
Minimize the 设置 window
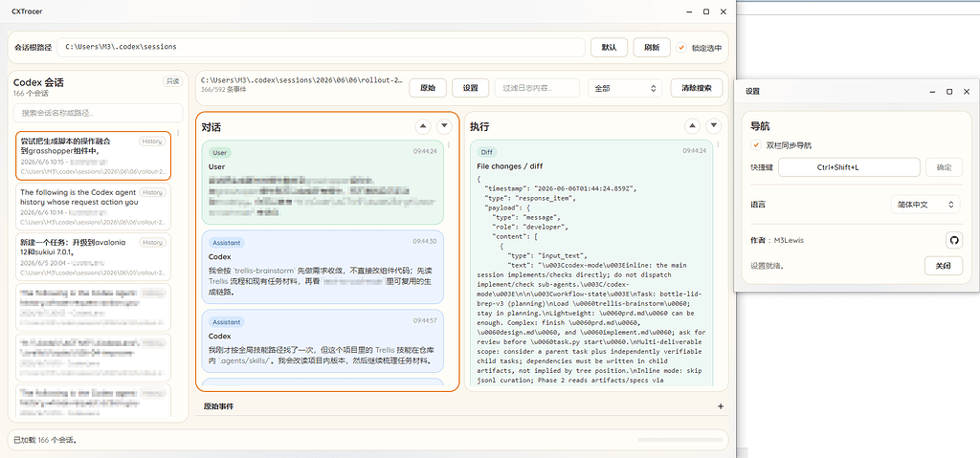pos(932,91)
